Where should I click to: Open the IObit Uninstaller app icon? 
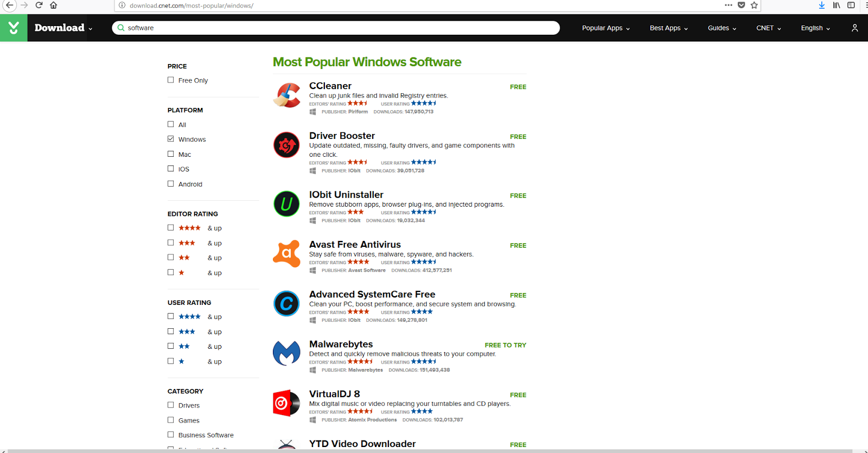[x=286, y=204]
